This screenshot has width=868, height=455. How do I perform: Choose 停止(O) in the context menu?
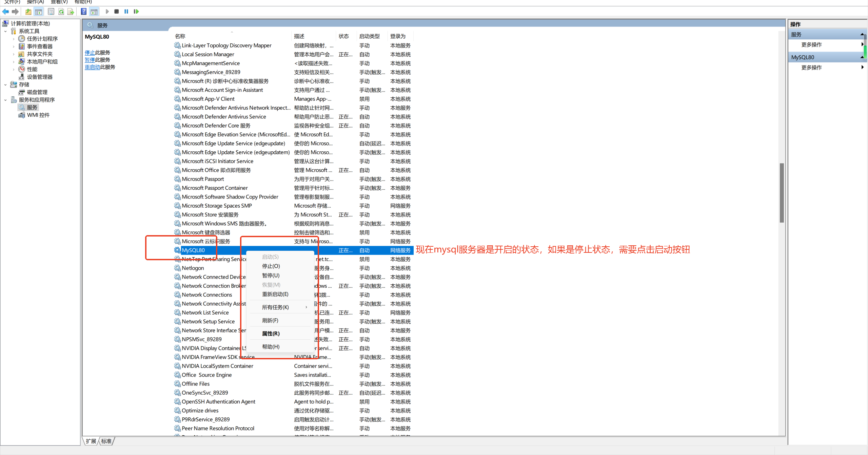point(271,266)
